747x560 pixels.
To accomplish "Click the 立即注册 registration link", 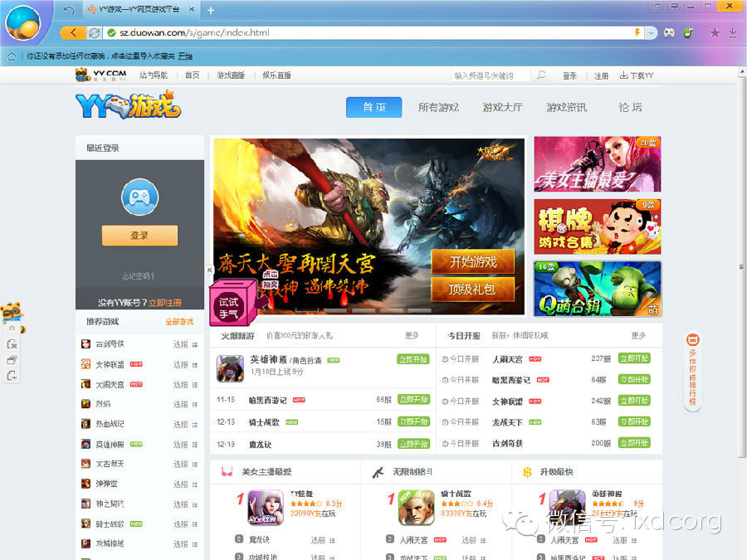I will [x=165, y=303].
